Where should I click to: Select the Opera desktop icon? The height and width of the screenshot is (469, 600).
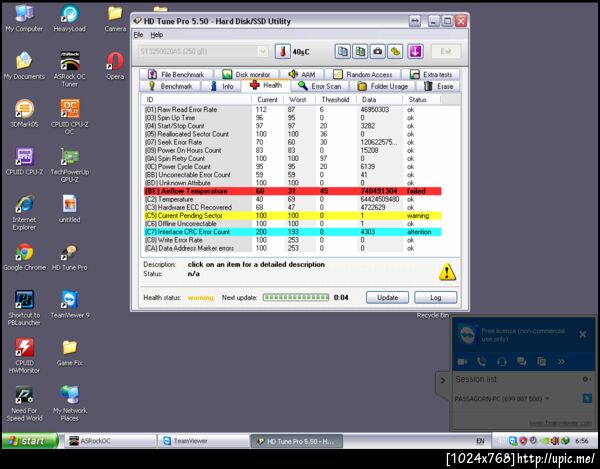point(115,65)
